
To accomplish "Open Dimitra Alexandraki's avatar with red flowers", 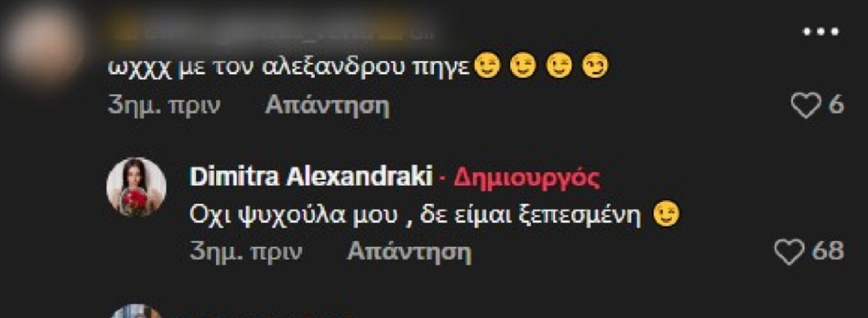I will (136, 187).
